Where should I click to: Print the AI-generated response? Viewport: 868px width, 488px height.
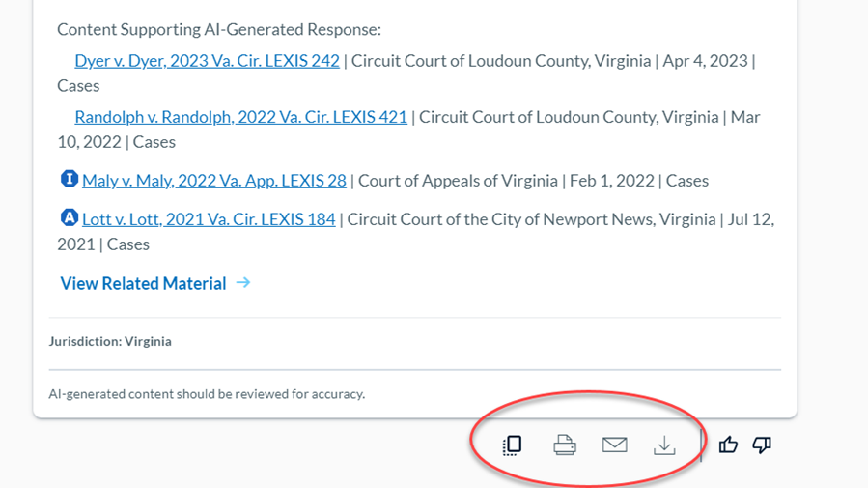coord(565,445)
